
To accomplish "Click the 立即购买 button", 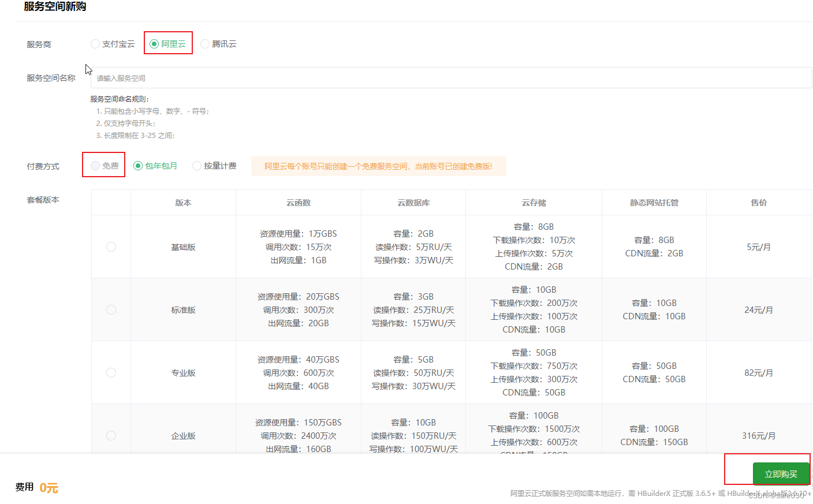I will 781,474.
